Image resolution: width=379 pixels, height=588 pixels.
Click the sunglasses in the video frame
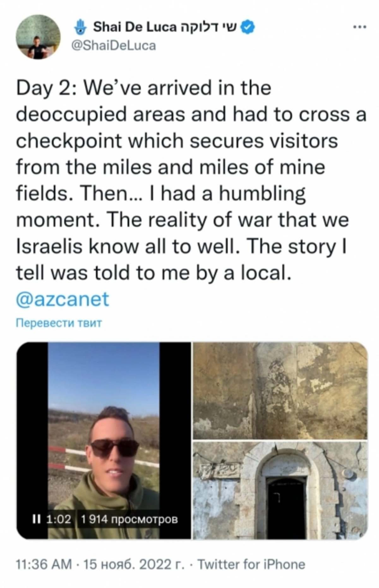pos(115,448)
